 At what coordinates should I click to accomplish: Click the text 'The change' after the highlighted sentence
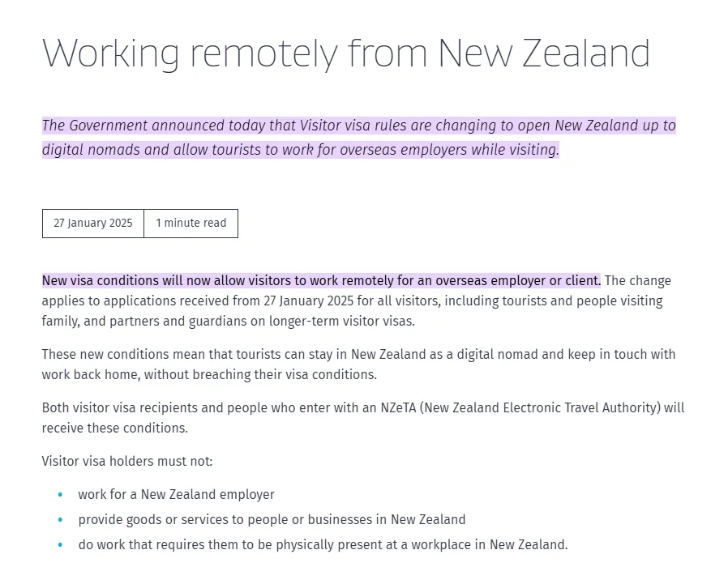coord(637,281)
